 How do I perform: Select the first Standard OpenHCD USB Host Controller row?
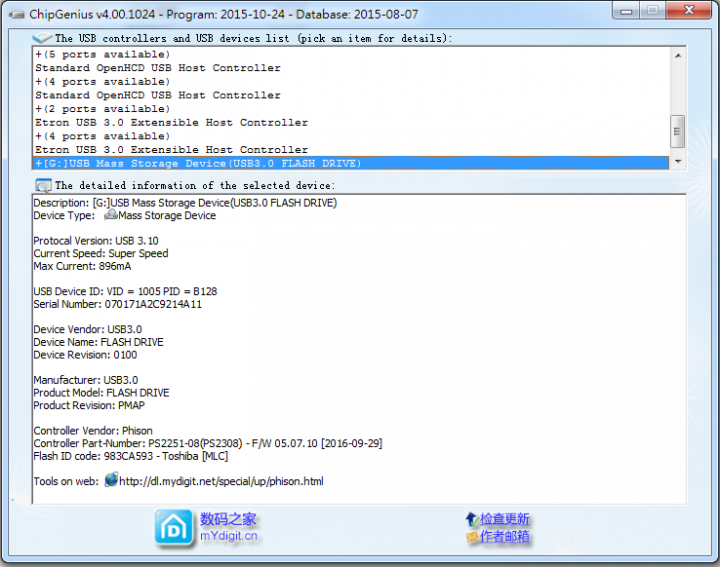click(351, 68)
